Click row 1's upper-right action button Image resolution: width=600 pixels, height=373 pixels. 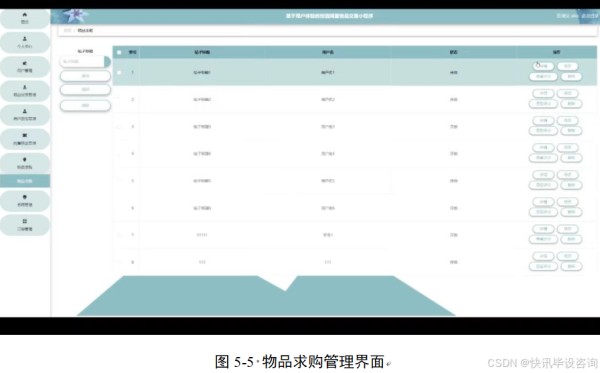567,66
